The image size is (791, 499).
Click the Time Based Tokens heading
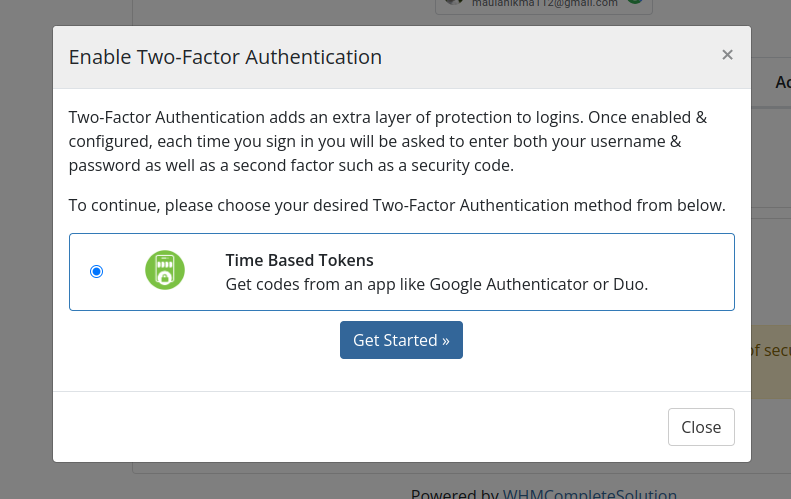(x=299, y=260)
